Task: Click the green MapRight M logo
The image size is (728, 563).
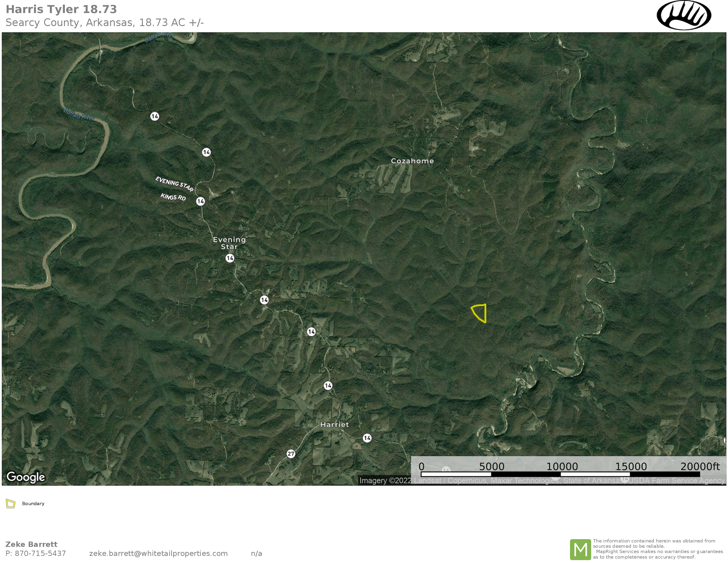Action: 580,549
